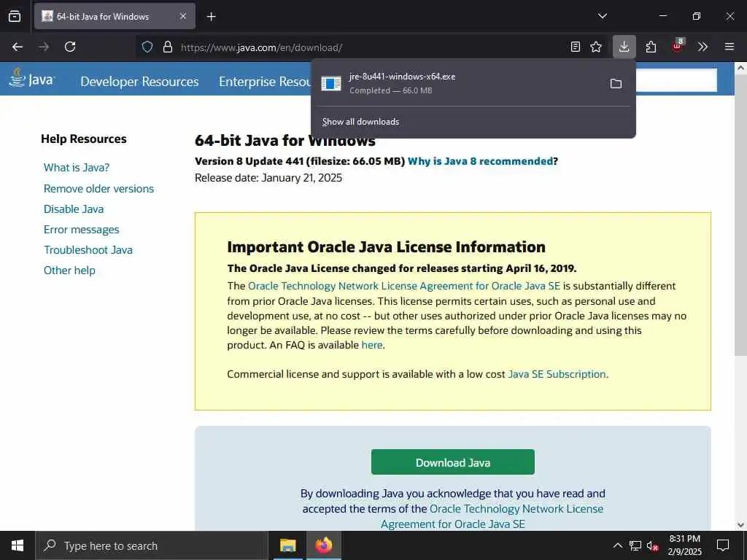Go back to previous page
The height and width of the screenshot is (560, 747).
click(x=18, y=47)
